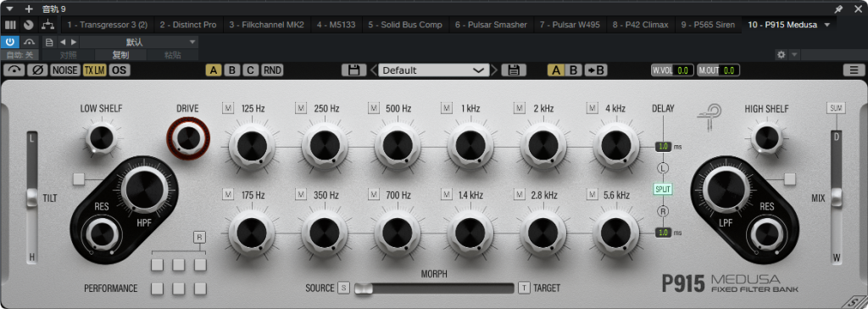Click the S source button on the morph bar

click(x=344, y=288)
